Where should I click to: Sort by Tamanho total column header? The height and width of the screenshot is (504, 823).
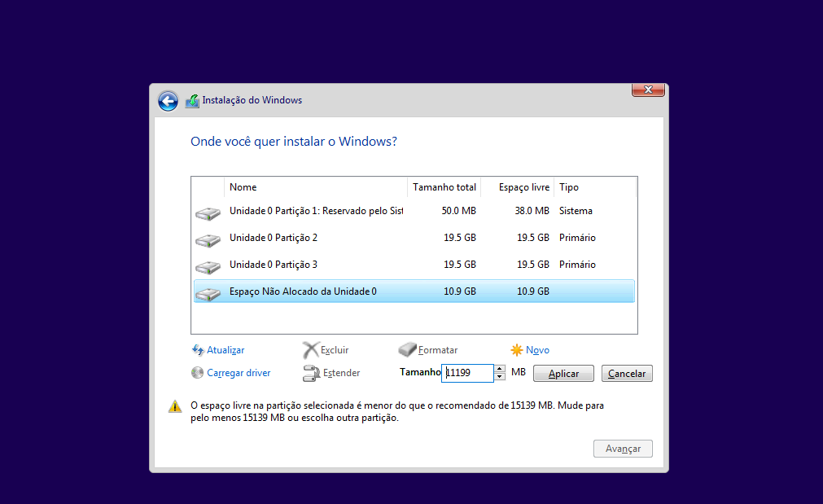click(x=444, y=187)
